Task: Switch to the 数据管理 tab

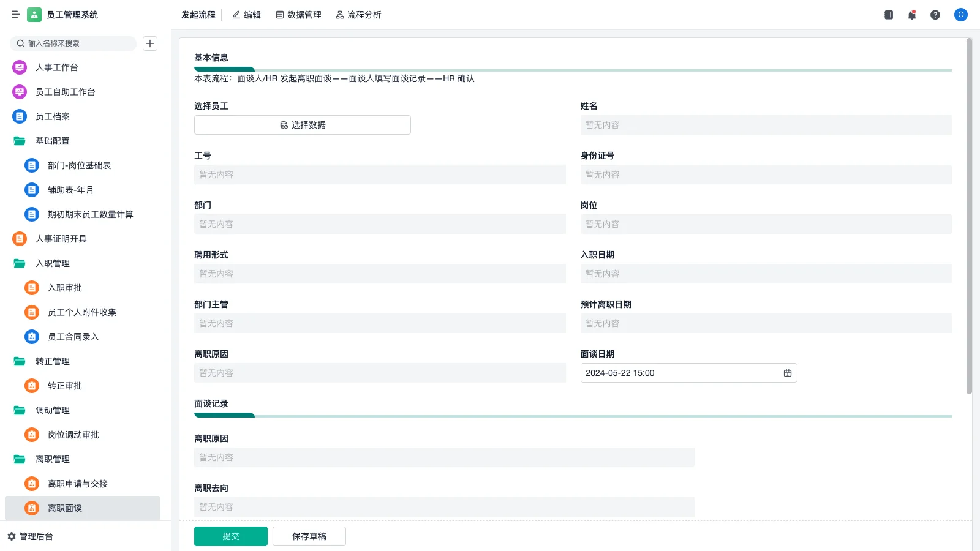Action: click(x=298, y=15)
